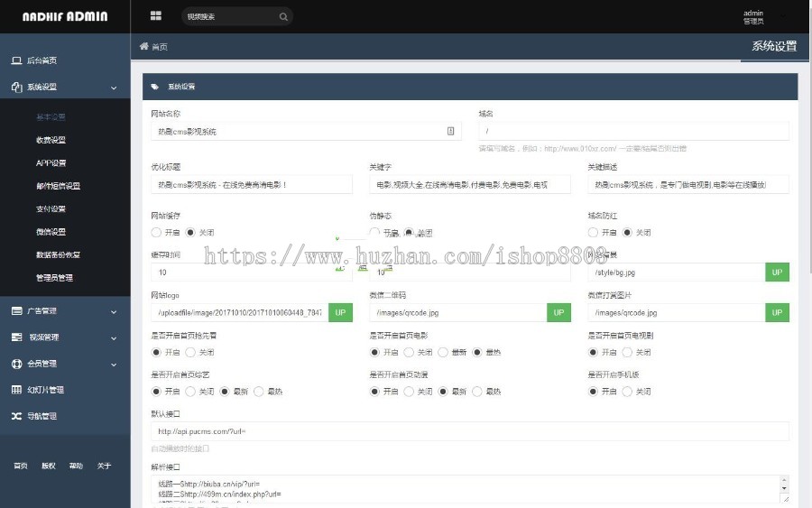The height and width of the screenshot is (508, 812).
Task: Collapse the 系统设置 sidebar chevron
Action: 114,88
